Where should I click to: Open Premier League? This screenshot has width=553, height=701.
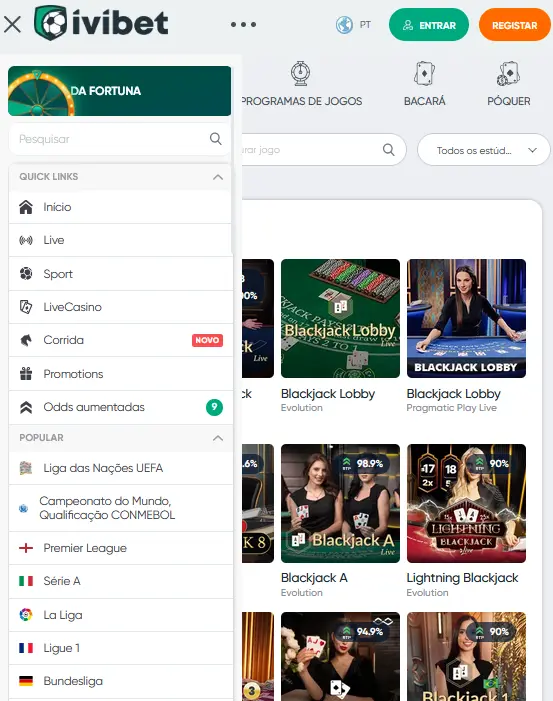point(121,548)
